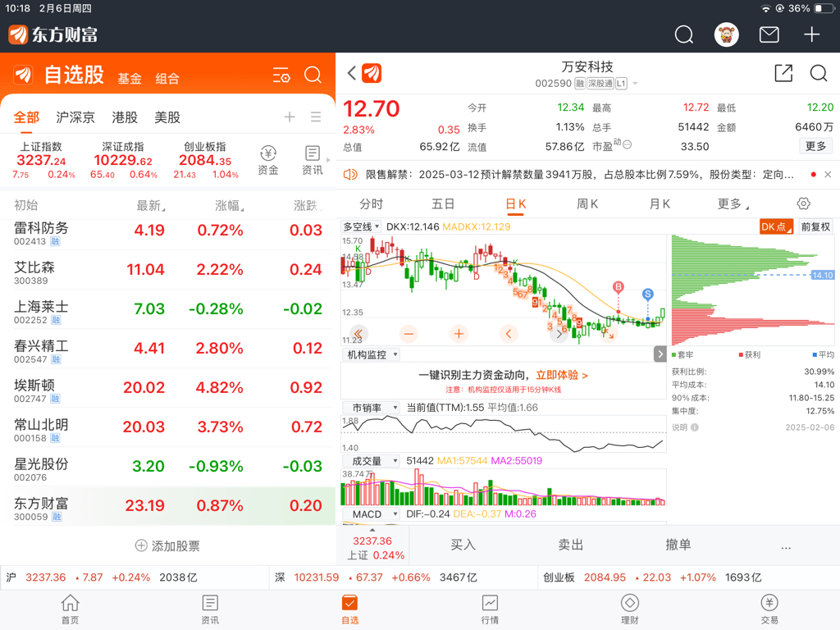This screenshot has height=630, width=840.
Task: Open more actions ellipsis in trade bar
Action: coord(786,547)
